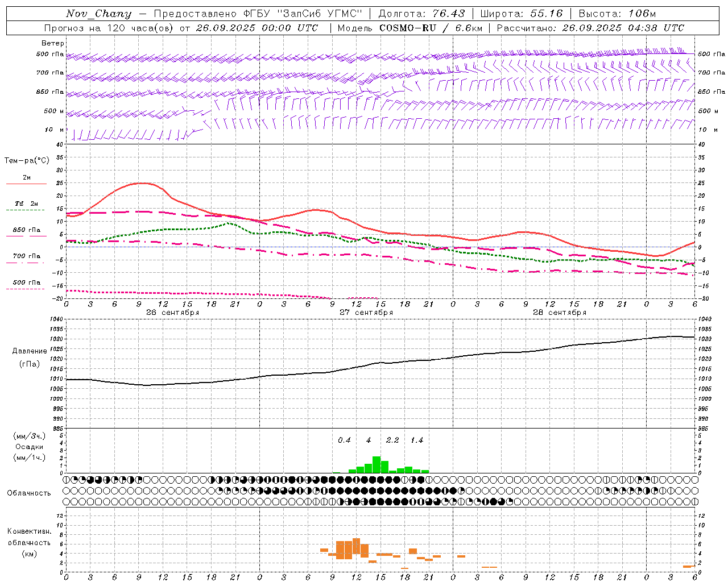Select the forecast start '26.09.2025 00:00 UTC'

click(x=257, y=28)
